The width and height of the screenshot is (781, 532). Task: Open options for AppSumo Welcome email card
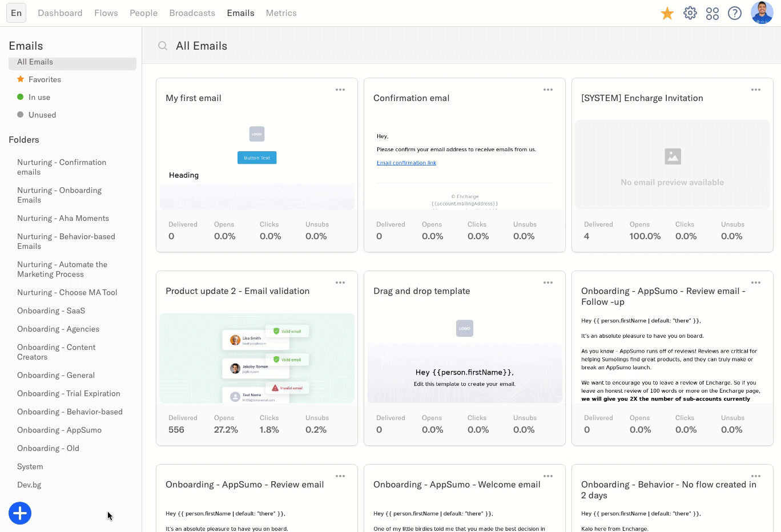pos(548,476)
